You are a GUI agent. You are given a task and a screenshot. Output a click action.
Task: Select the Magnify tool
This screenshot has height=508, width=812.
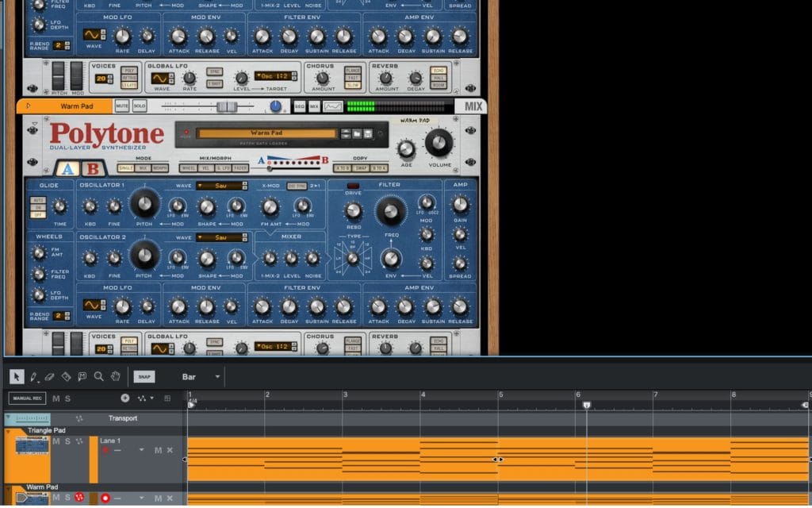coord(99,376)
